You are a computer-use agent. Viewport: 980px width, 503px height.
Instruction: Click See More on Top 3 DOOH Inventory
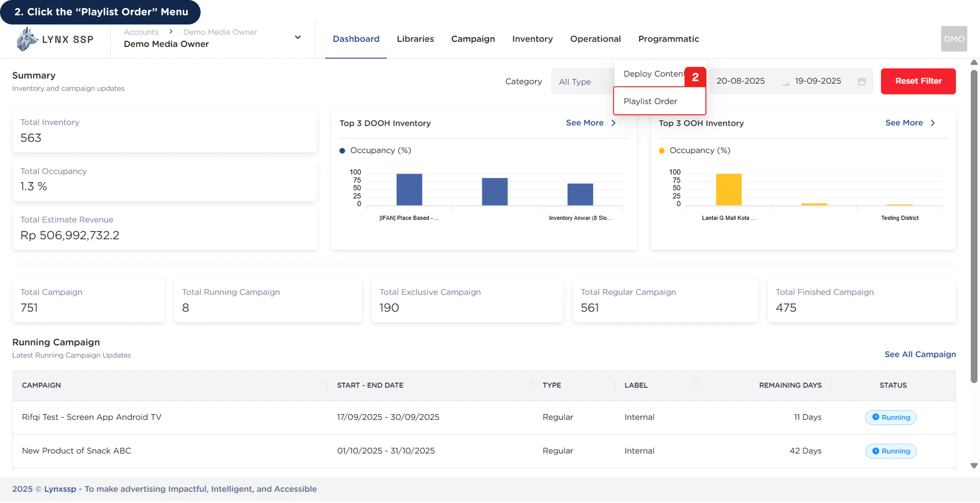click(584, 123)
